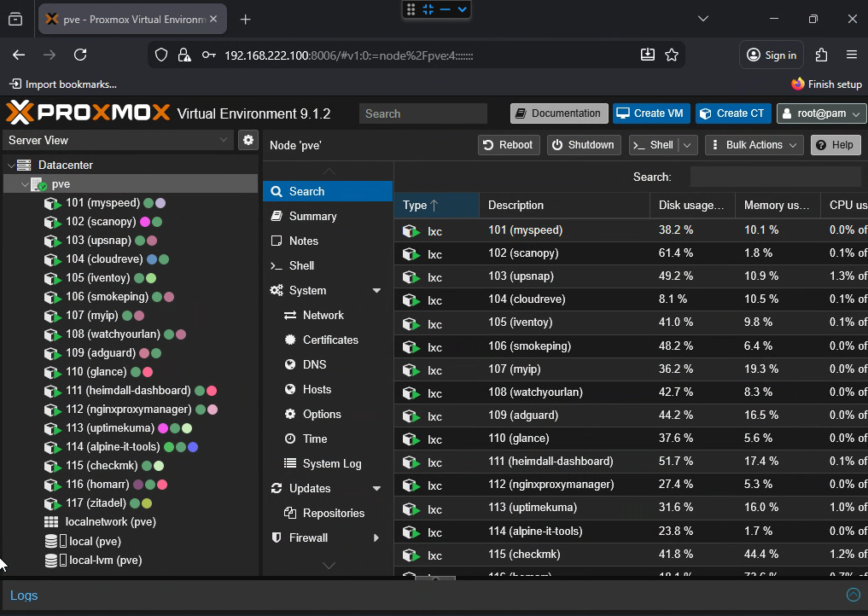868x616 pixels.
Task: Click the Create VM button
Action: pyautogui.click(x=651, y=113)
